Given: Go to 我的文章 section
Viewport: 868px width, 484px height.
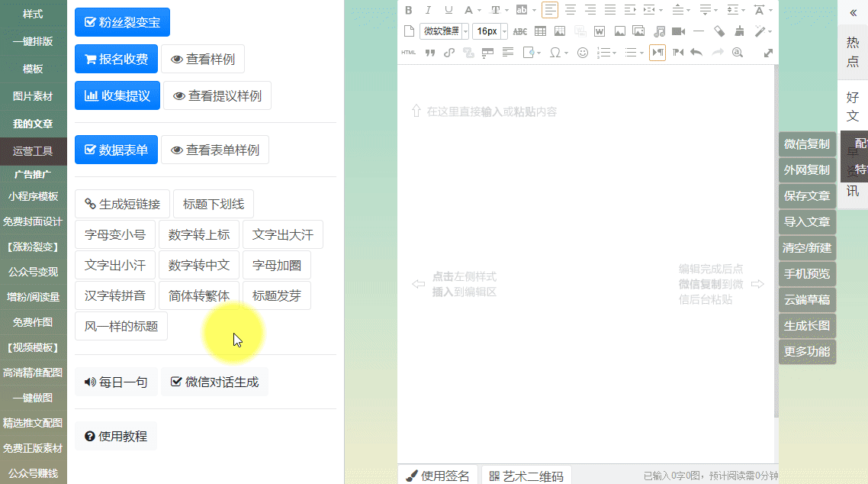Looking at the screenshot, I should click(x=33, y=124).
